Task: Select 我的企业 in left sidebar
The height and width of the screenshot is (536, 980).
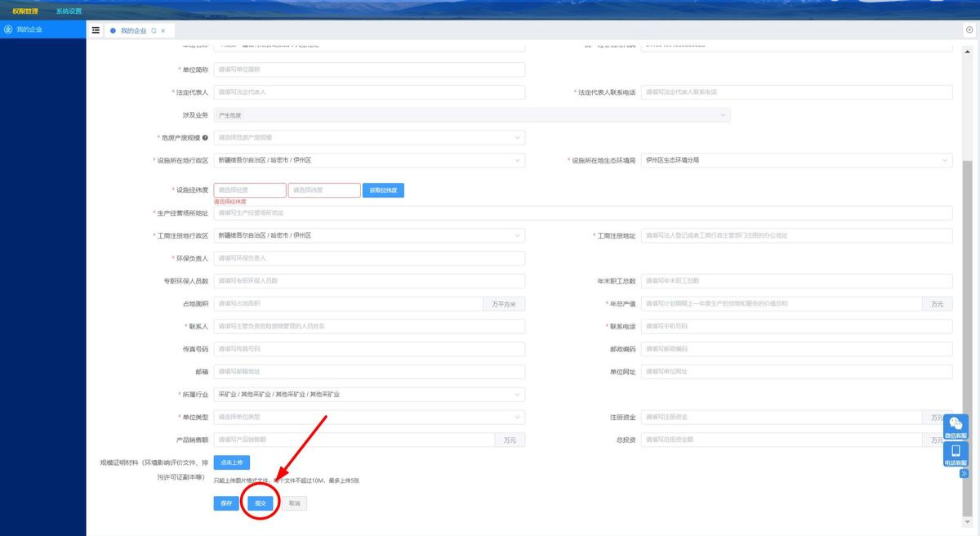Action: pyautogui.click(x=42, y=29)
